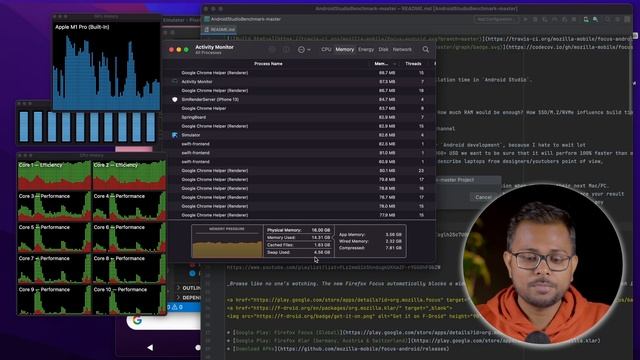Viewport: 640px width, 360px height.
Task: Select the Google Chrome Helper row with 83.7 MB
Action: (299, 109)
